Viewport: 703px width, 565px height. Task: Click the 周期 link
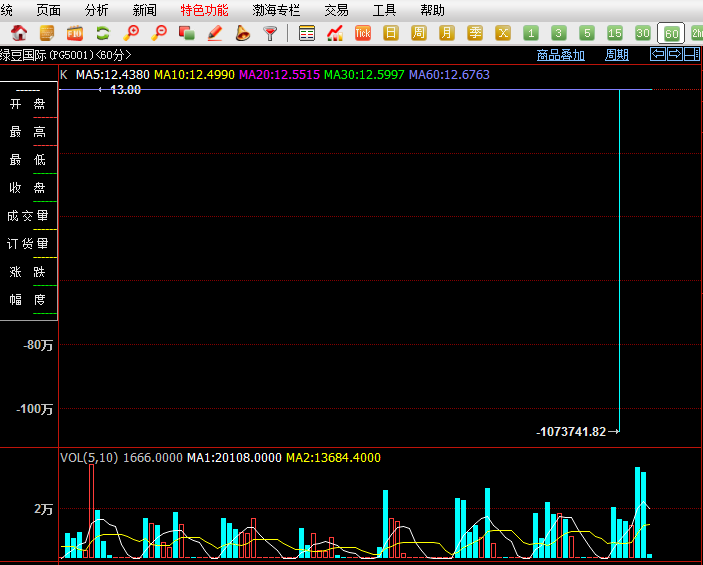pos(617,55)
